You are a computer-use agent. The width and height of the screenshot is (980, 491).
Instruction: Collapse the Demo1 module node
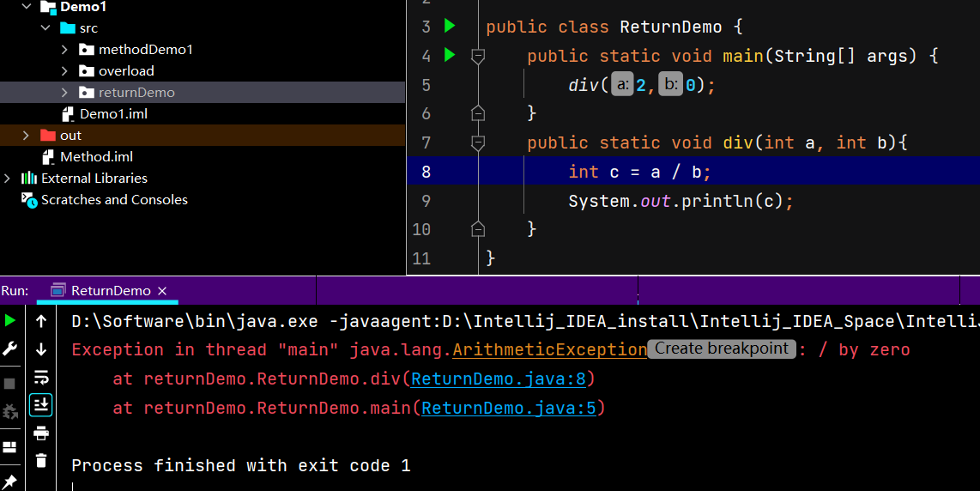pyautogui.click(x=27, y=6)
